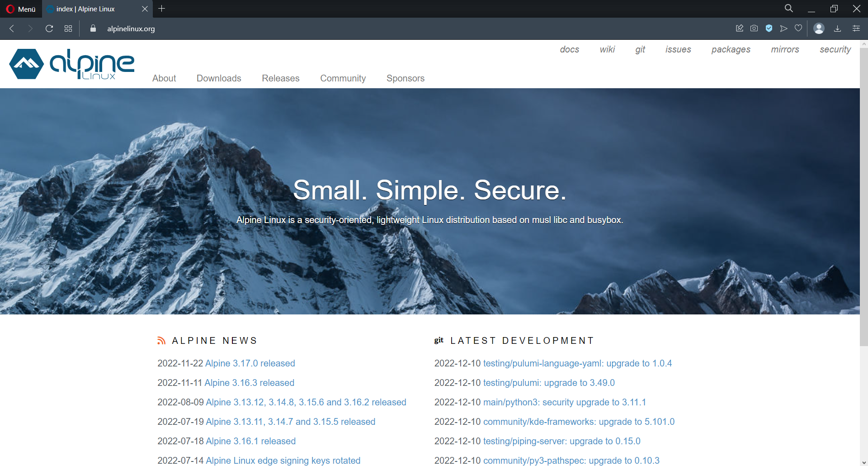Open the issues link
868x466 pixels.
point(678,49)
